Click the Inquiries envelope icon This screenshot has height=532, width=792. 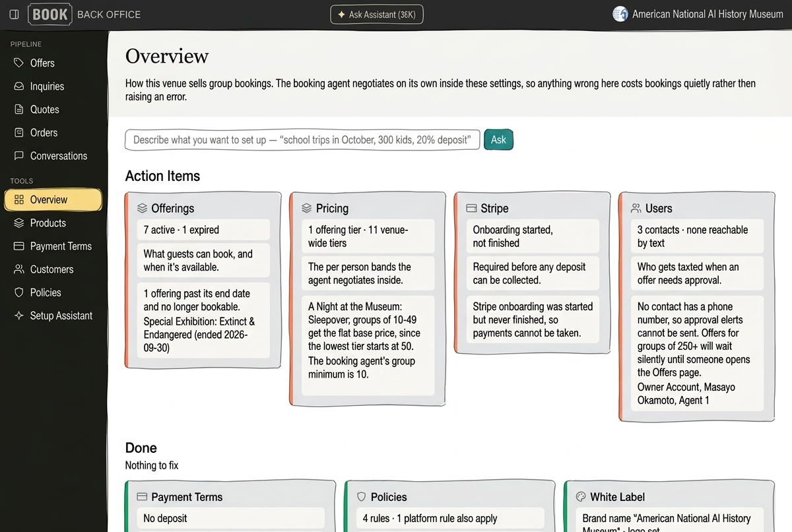[19, 86]
